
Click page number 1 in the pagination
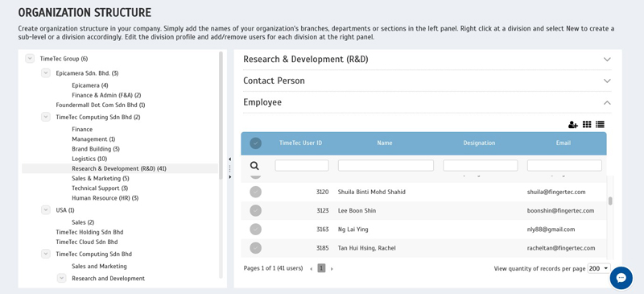click(x=321, y=268)
